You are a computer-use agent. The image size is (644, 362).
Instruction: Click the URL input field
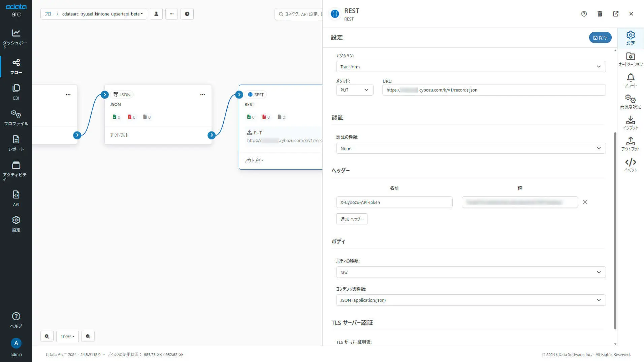point(494,90)
